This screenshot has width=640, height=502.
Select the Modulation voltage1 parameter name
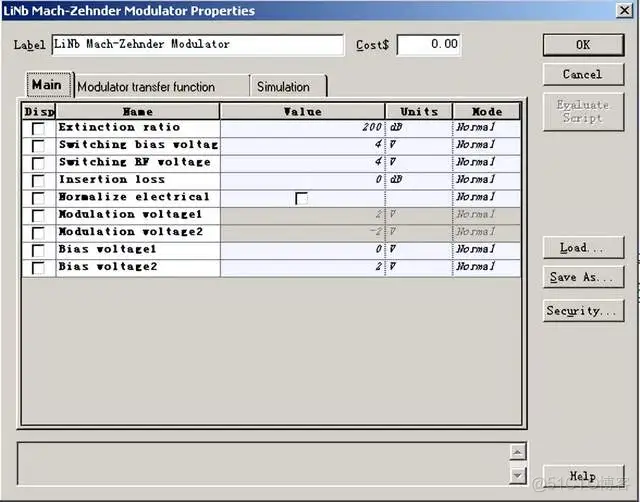point(138,215)
